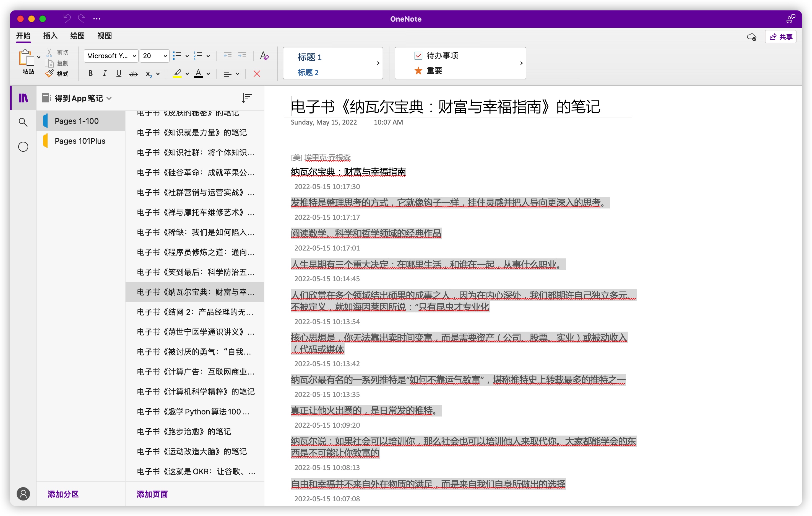The width and height of the screenshot is (812, 516).
Task: Click 添加分区 to add section
Action: coord(63,494)
